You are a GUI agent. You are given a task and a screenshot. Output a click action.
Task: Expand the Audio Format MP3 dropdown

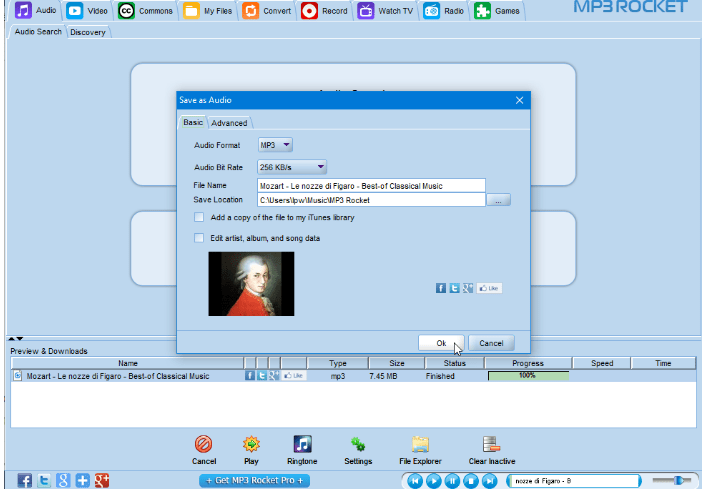coord(275,145)
